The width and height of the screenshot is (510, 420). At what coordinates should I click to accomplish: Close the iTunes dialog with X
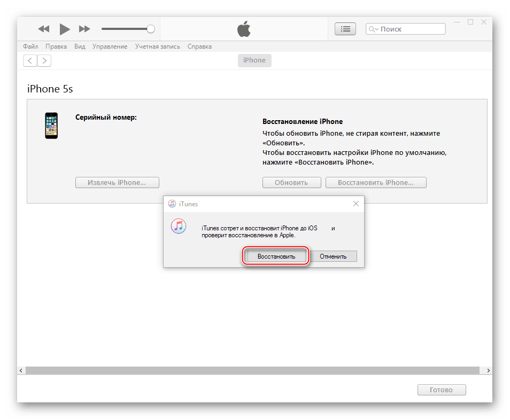coord(356,204)
